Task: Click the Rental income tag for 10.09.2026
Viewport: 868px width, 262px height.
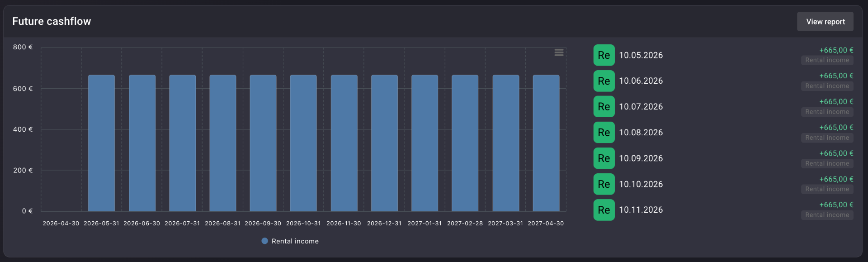Action: 827,163
